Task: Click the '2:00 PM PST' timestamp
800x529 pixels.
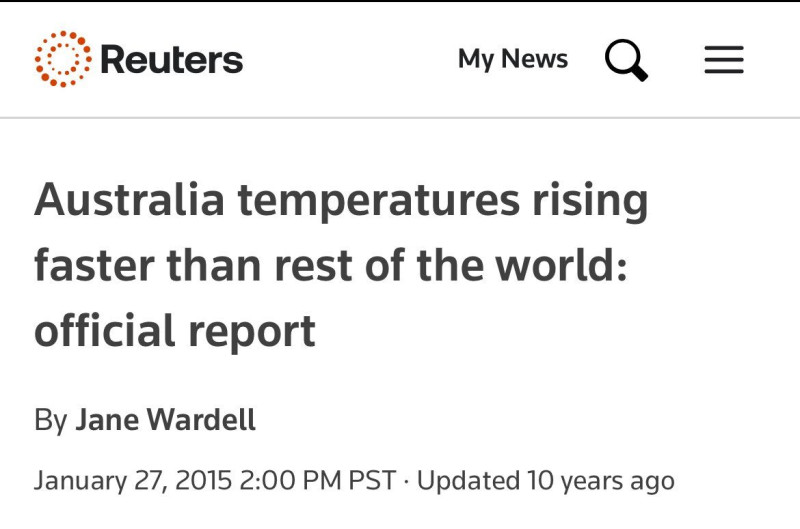Action: 317,481
